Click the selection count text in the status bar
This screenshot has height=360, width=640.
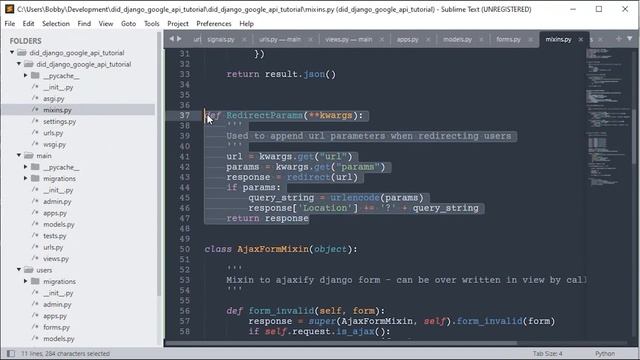pos(65,353)
